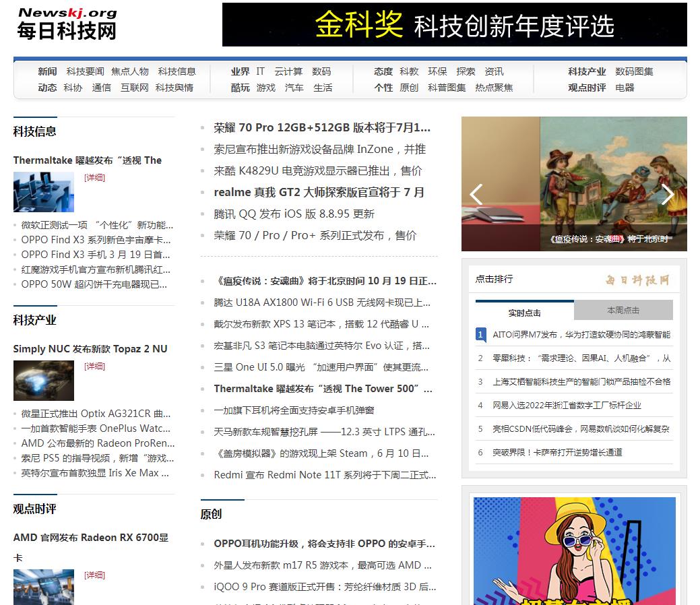Open realme 真我 GT2 大师探索版 headline
The image size is (700, 605).
coord(319,193)
